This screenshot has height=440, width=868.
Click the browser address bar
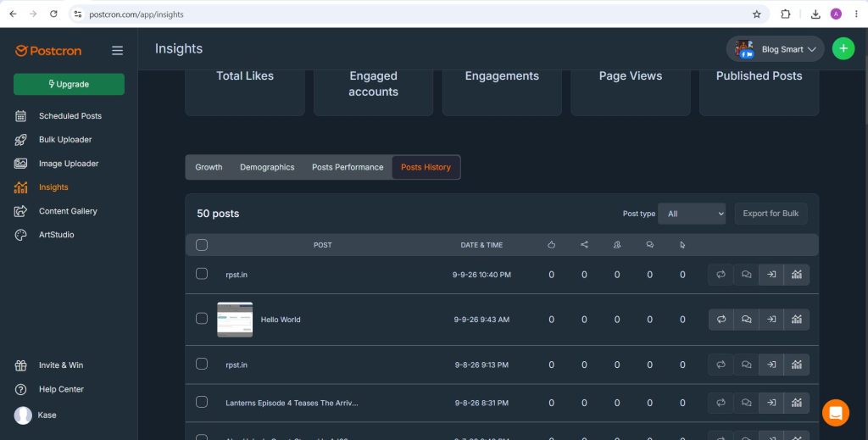[x=418, y=14]
